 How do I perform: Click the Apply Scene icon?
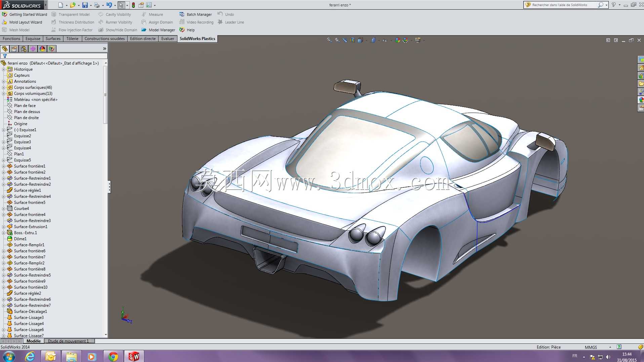[x=406, y=40]
